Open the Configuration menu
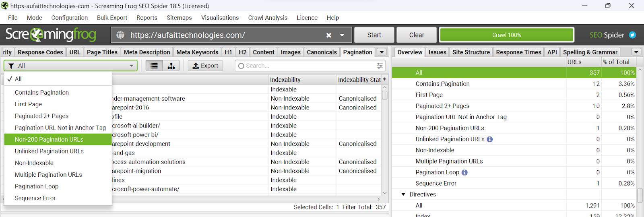 click(70, 18)
